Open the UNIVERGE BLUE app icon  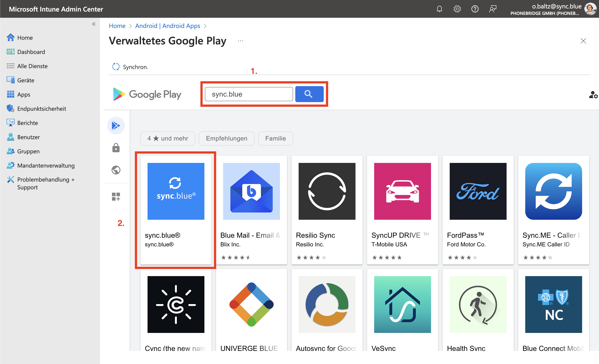[x=251, y=305]
